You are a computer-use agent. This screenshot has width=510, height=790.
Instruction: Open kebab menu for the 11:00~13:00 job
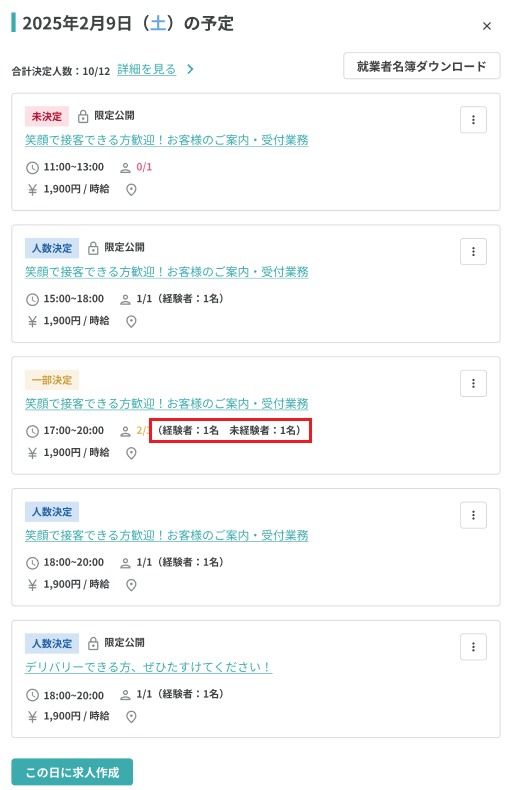pos(473,120)
